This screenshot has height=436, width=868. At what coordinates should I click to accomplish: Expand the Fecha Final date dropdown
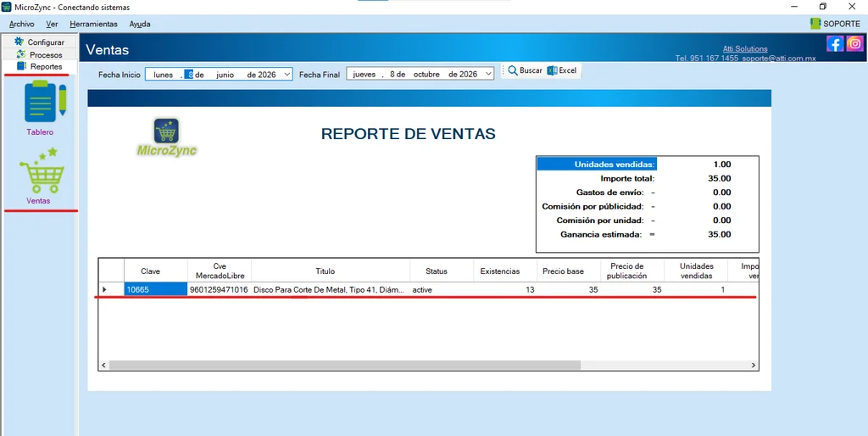click(x=488, y=75)
